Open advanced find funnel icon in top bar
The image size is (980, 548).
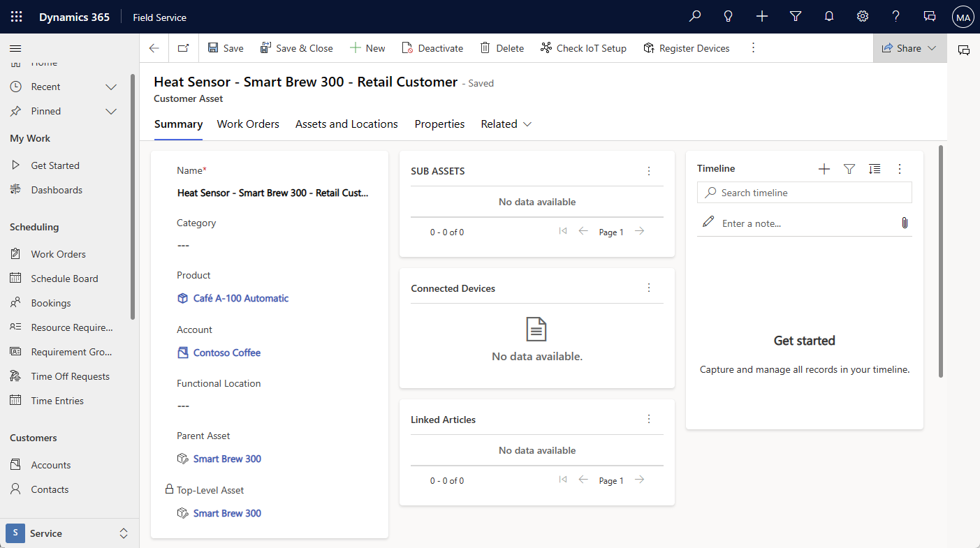click(796, 17)
